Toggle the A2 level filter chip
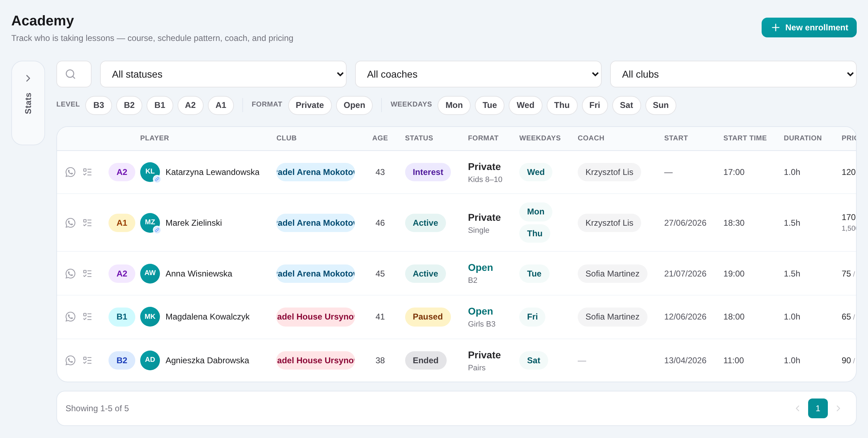The image size is (868, 438). [191, 105]
